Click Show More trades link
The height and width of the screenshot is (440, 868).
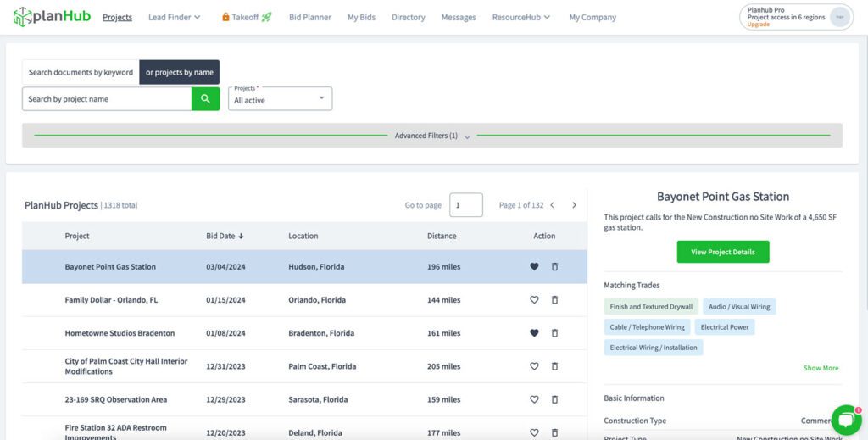click(821, 368)
